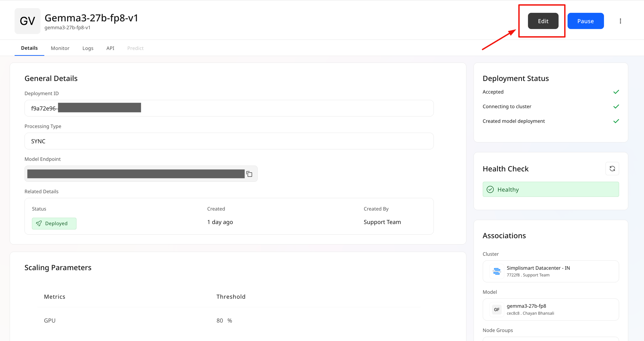Select the Deployment ID field

229,108
